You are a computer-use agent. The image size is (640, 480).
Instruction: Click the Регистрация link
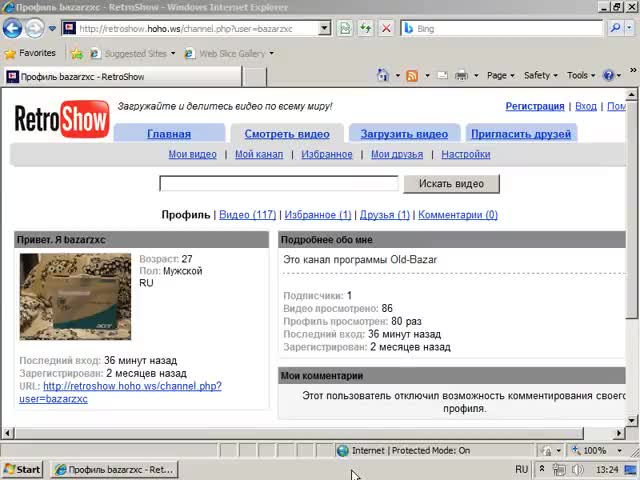[535, 106]
